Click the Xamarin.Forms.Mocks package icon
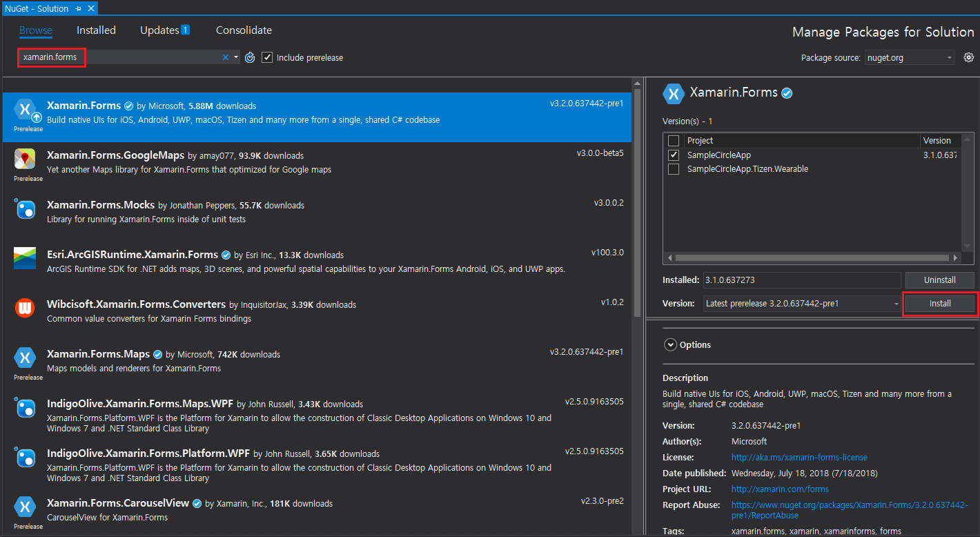Viewport: 980px width, 537px height. pos(25,208)
